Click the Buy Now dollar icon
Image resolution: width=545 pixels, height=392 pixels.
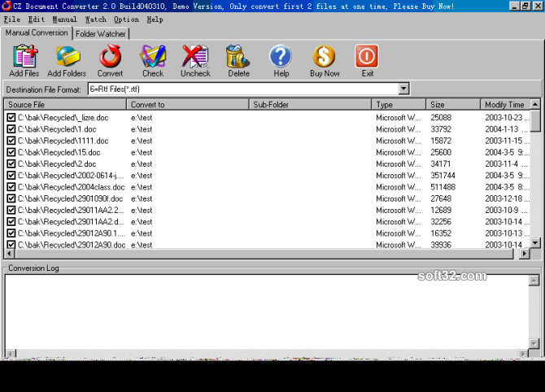(324, 56)
